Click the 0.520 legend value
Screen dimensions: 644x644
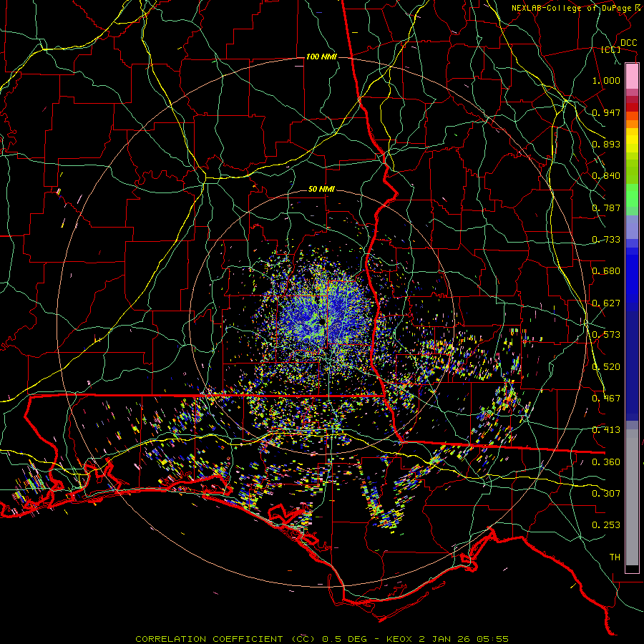606,367
